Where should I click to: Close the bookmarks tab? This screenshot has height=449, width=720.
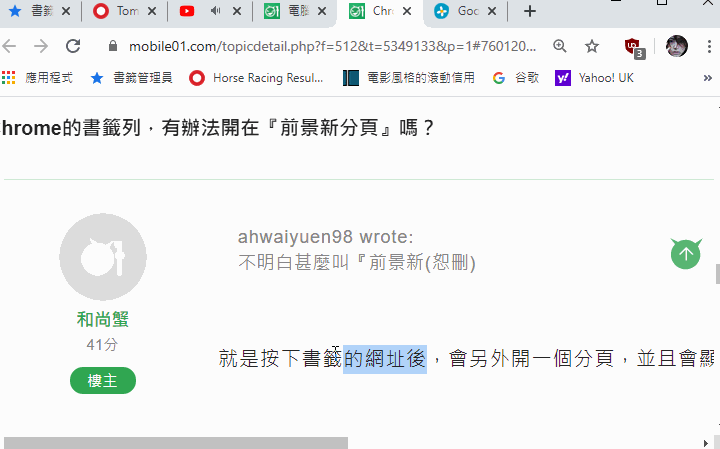pos(66,11)
